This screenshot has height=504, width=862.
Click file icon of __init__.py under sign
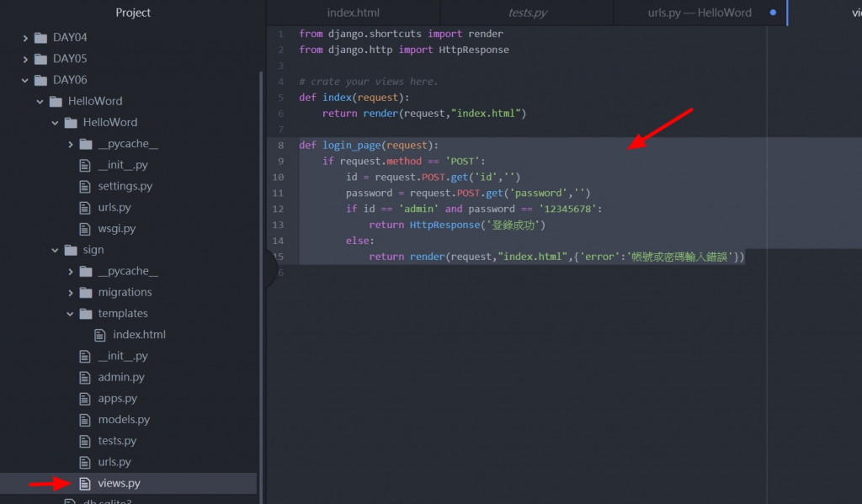tap(85, 356)
